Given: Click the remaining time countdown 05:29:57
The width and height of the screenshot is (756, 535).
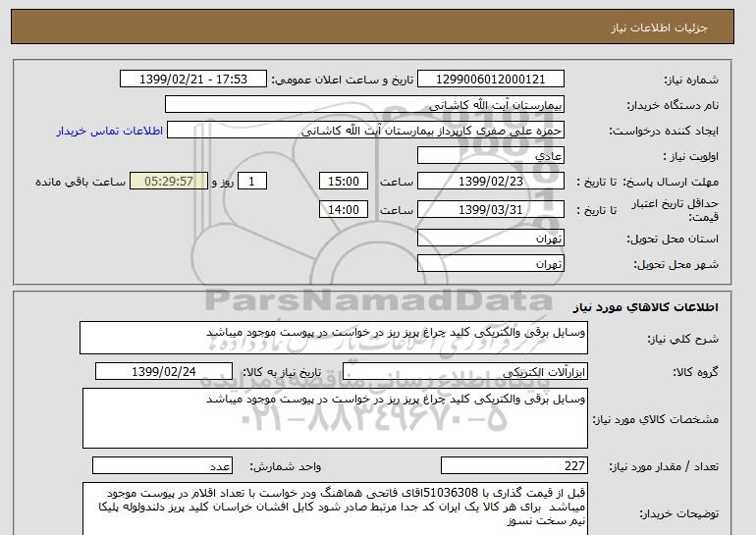Looking at the screenshot, I should (169, 182).
